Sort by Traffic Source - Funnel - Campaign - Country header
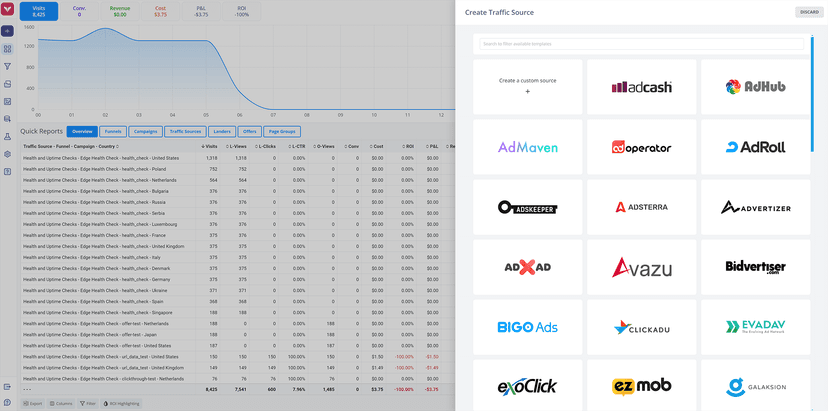The width and height of the screenshot is (828, 411). [71, 146]
